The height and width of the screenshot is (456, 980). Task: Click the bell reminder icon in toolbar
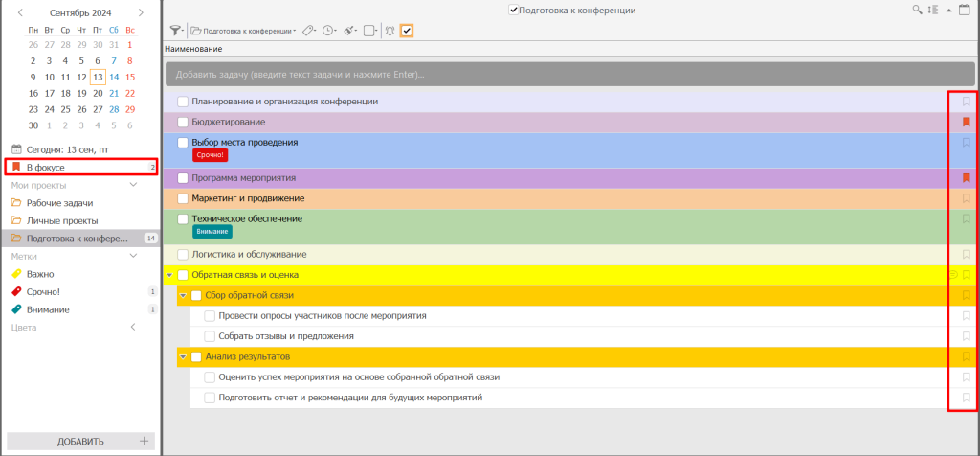click(x=390, y=31)
